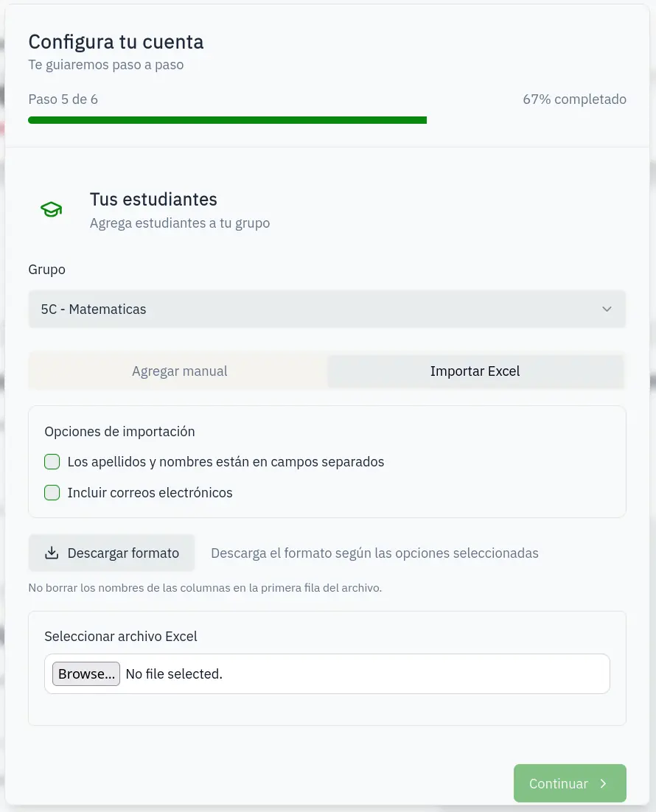Click the Continuar button
The width and height of the screenshot is (656, 812).
(x=569, y=783)
